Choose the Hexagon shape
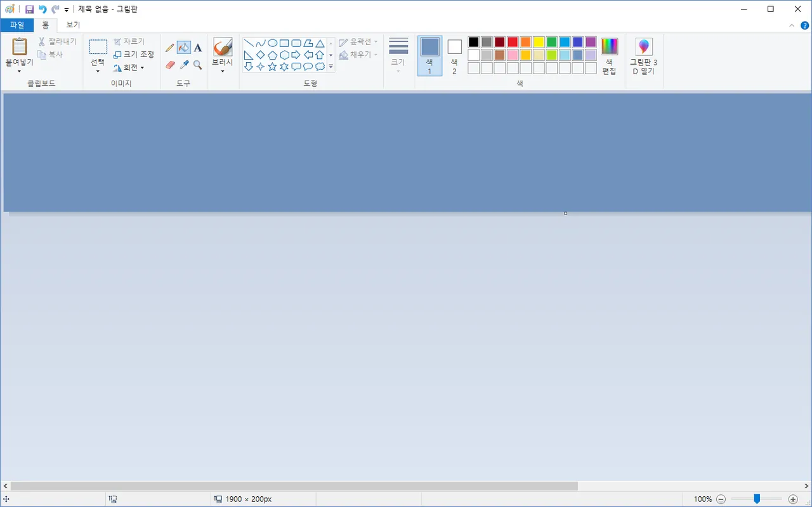Screen dimensions: 812x507 coord(284,55)
